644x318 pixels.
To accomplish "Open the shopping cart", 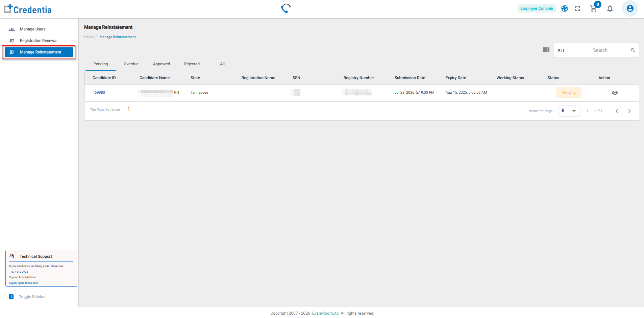I will pos(594,8).
